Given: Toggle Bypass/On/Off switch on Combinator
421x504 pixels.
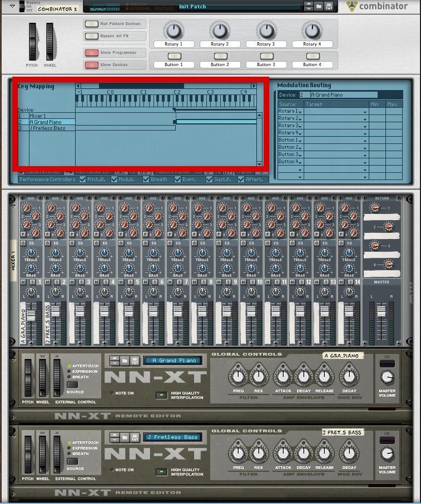Looking at the screenshot, I should [22, 6].
